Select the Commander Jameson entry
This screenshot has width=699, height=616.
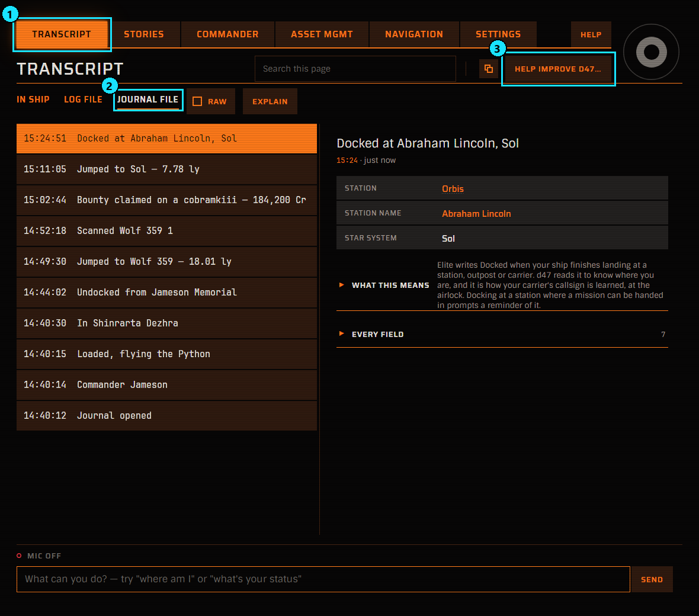166,384
